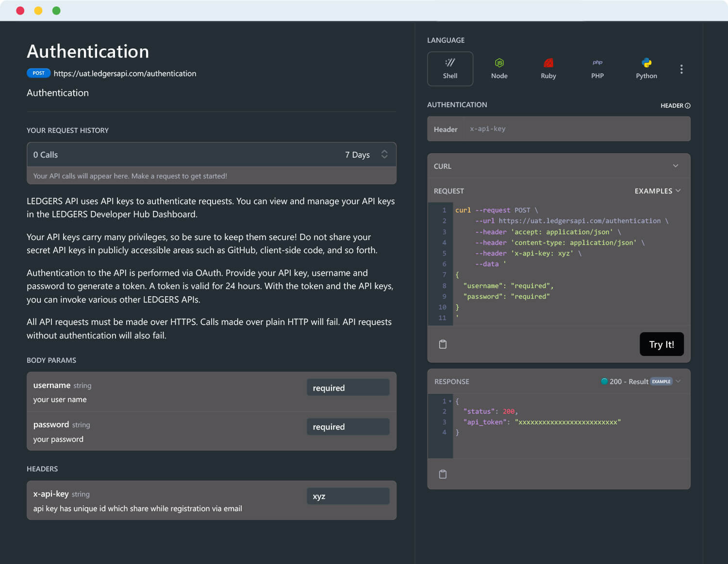Click the authentication endpoint URL
728x564 pixels.
[125, 74]
